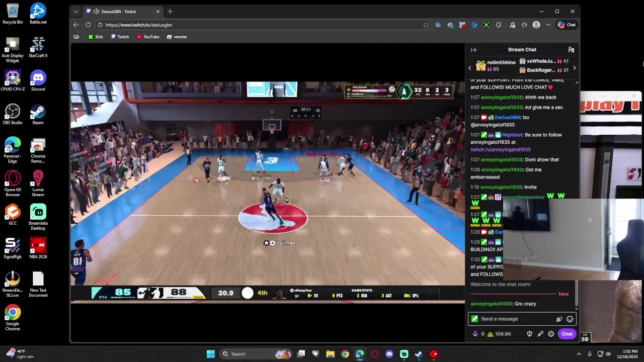
Task: Open the celebration icon in message box
Action: pyautogui.click(x=559, y=319)
